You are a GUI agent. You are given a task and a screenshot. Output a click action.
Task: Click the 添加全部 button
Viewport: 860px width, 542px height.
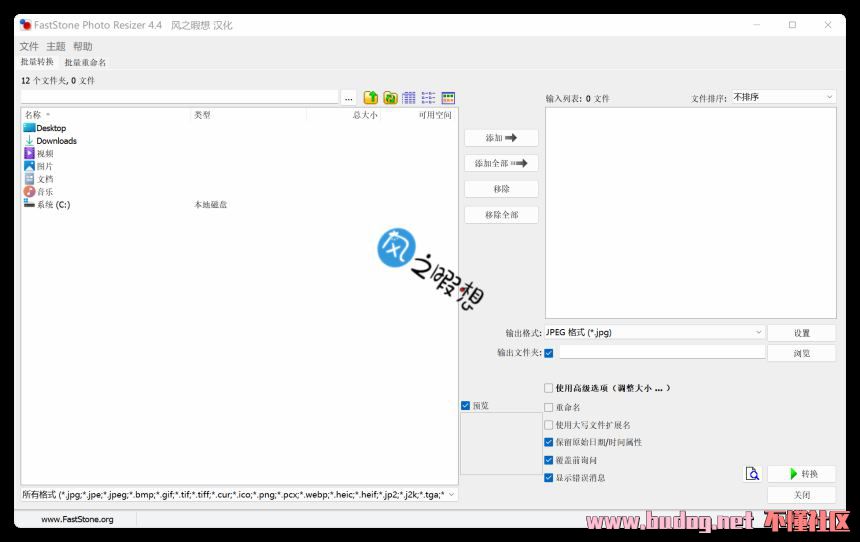[x=501, y=163]
